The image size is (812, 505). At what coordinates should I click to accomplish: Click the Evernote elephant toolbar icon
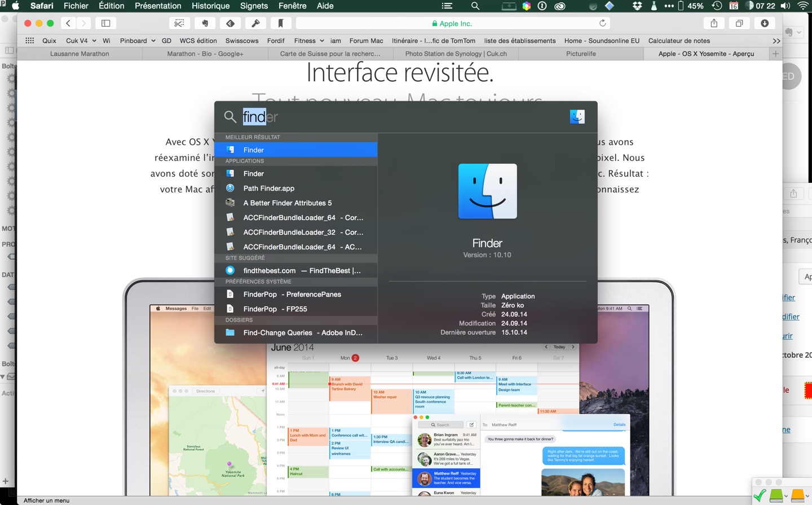[x=205, y=23]
